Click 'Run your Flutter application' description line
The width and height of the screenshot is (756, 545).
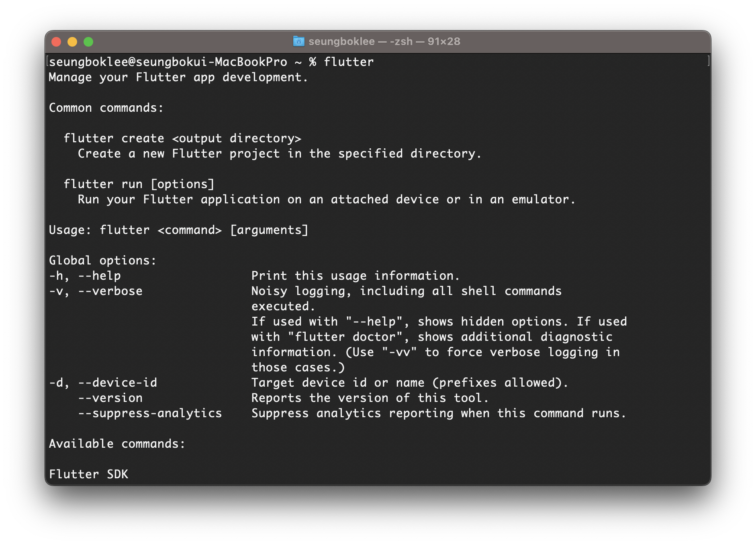[326, 199]
